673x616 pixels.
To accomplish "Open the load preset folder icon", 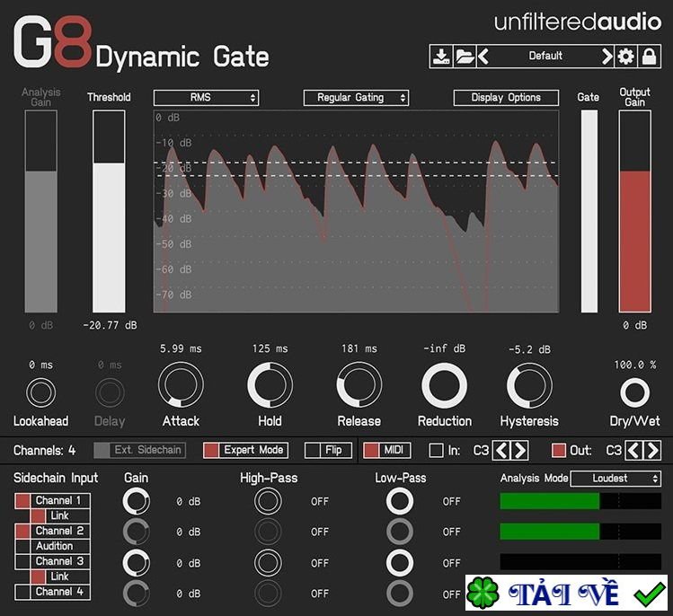I will pos(464,57).
